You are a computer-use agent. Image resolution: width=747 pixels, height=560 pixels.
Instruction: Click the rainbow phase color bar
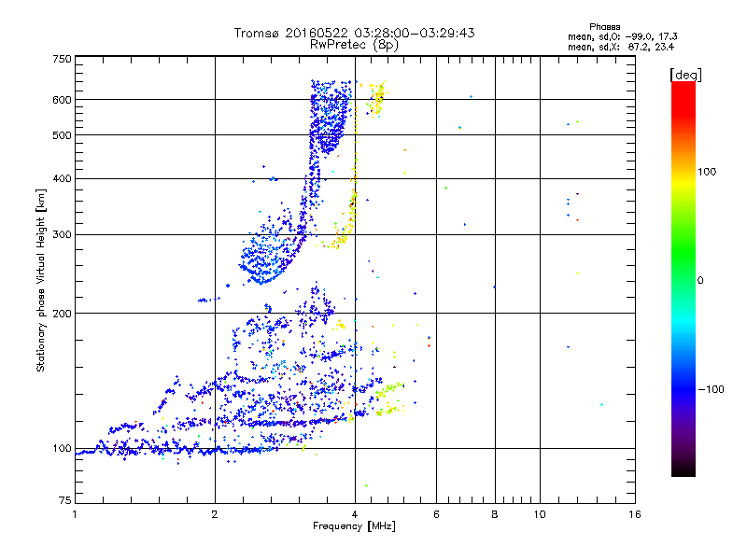(684, 279)
